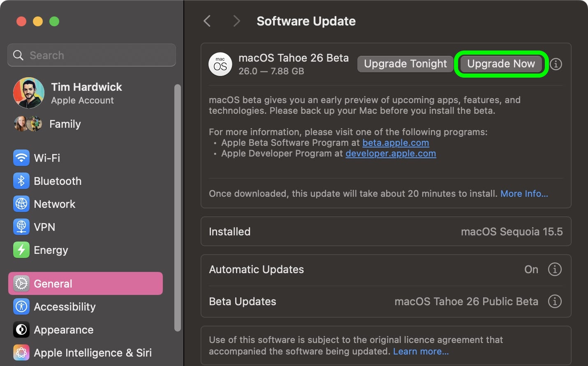The width and height of the screenshot is (588, 366).
Task: Open the Bluetooth settings icon
Action: 21,181
